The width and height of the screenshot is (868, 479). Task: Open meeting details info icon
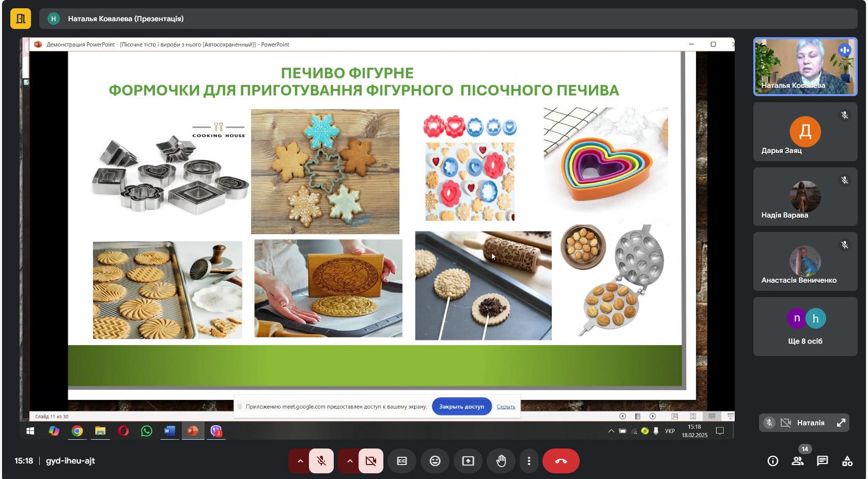(772, 461)
